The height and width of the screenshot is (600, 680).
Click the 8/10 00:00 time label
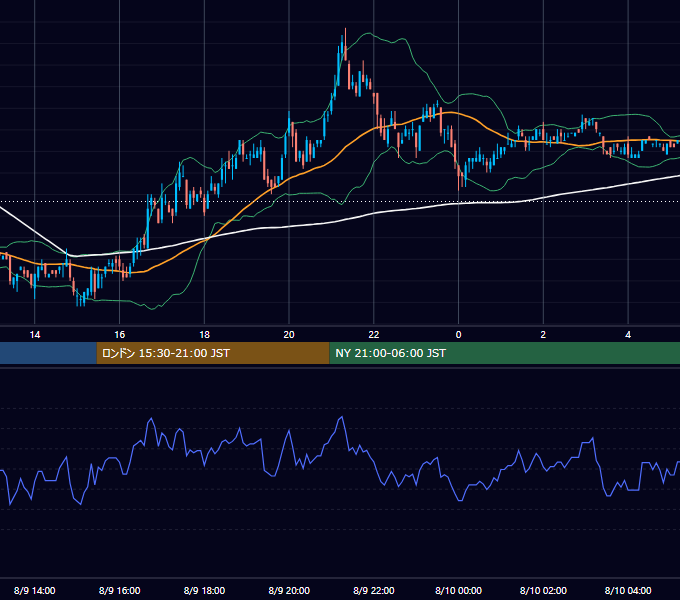pos(458,590)
